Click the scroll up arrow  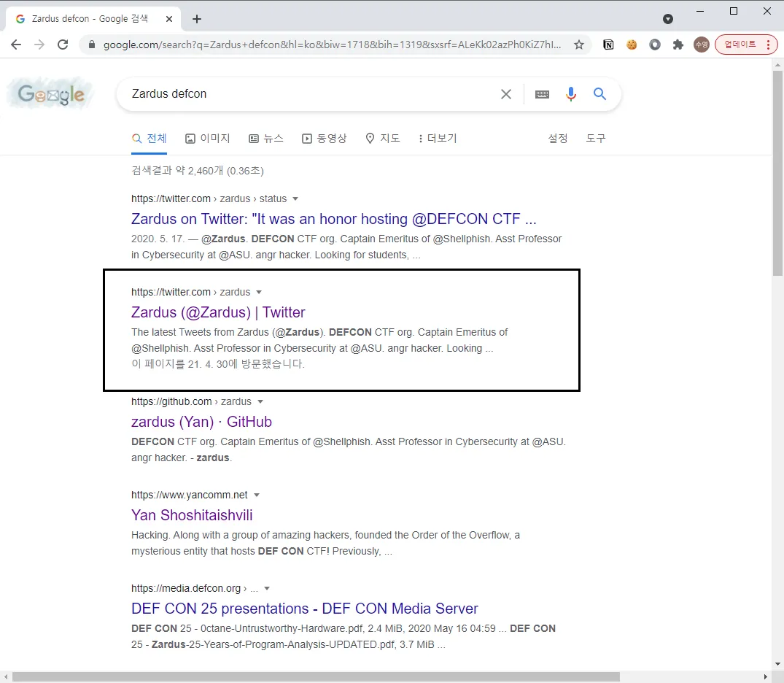(x=777, y=64)
